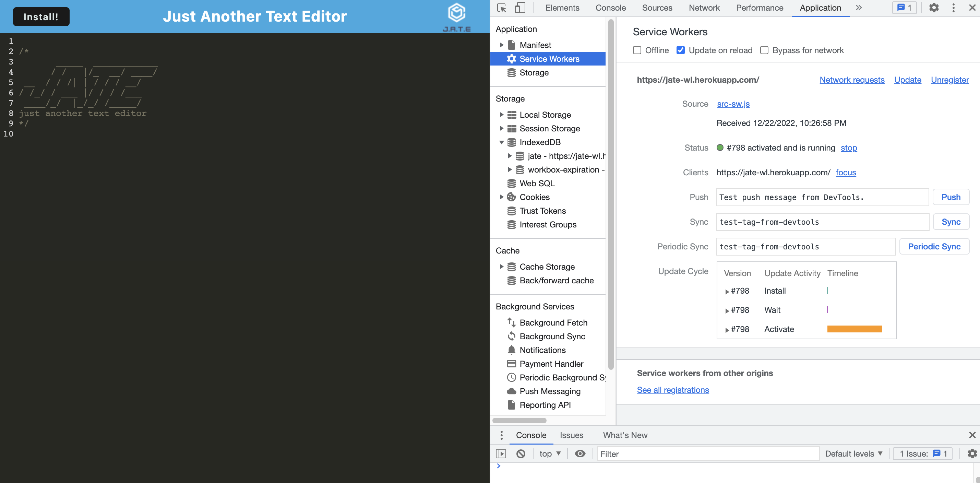Click the Install! button
The width and height of the screenshot is (980, 483).
coord(41,16)
